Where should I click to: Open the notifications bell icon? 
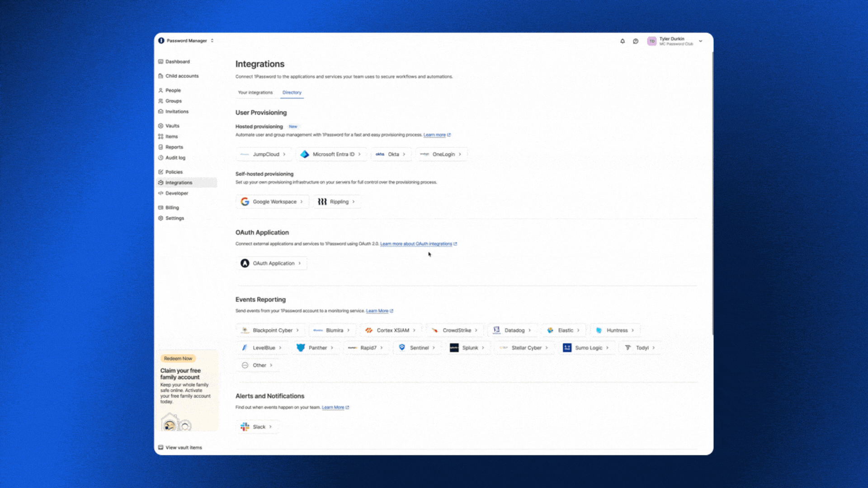pos(623,41)
